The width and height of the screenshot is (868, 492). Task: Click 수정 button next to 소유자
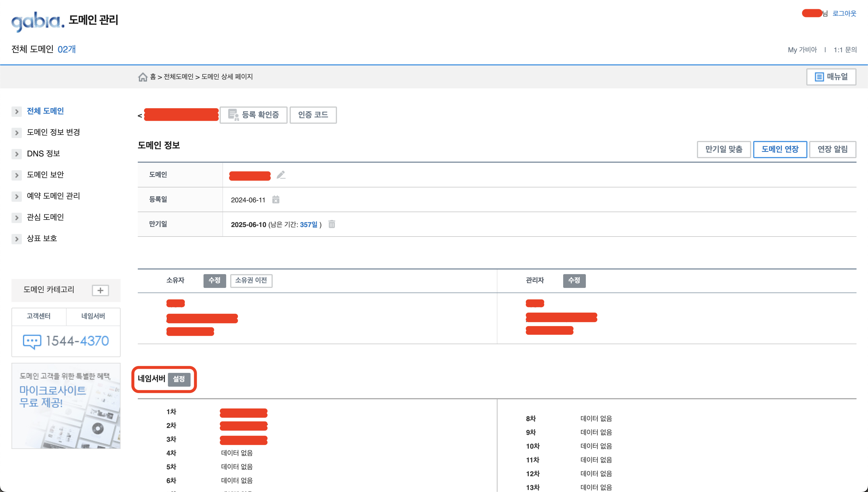tap(214, 281)
